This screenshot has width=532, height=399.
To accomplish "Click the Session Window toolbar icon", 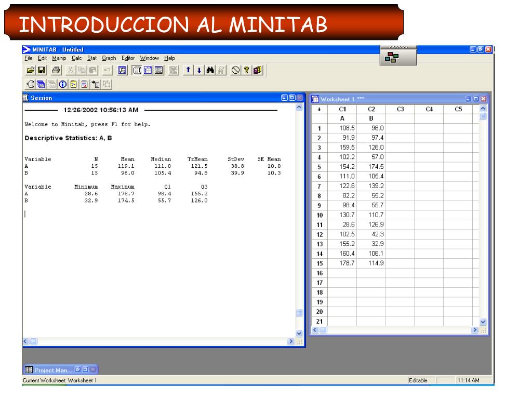I will (137, 70).
